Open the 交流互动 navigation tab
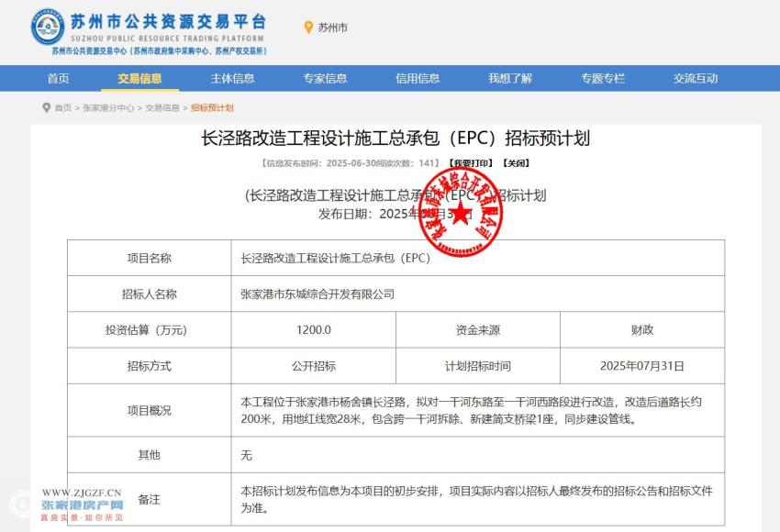Viewport: 780px width, 532px height. 696,78
